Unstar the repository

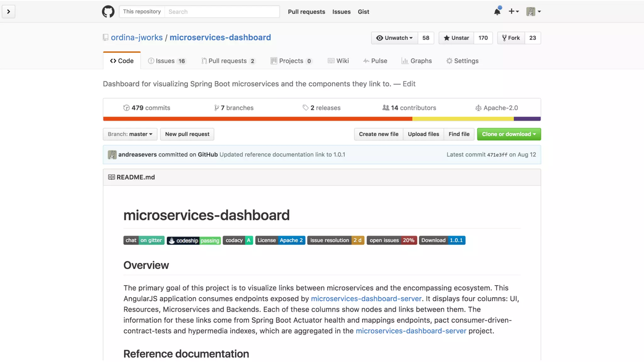[456, 38]
